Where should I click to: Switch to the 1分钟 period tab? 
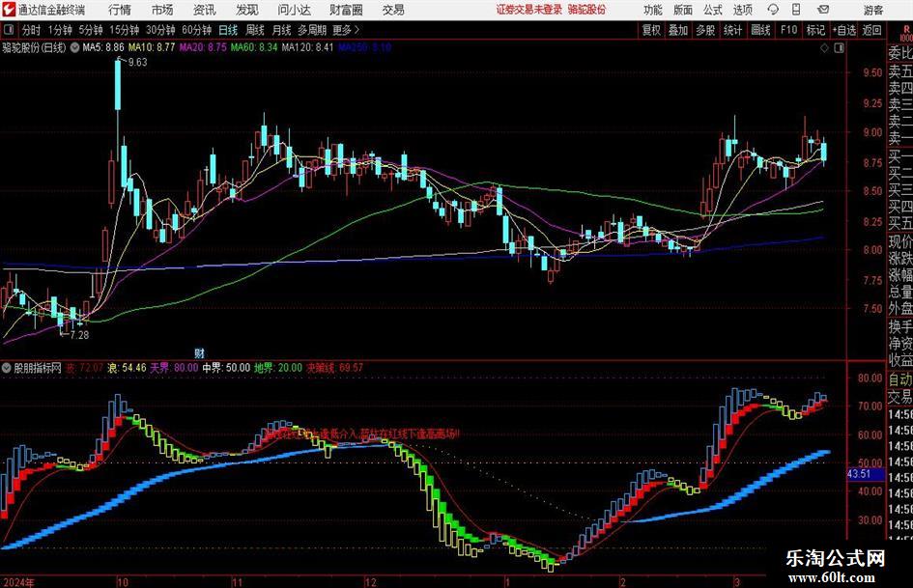tap(60, 30)
